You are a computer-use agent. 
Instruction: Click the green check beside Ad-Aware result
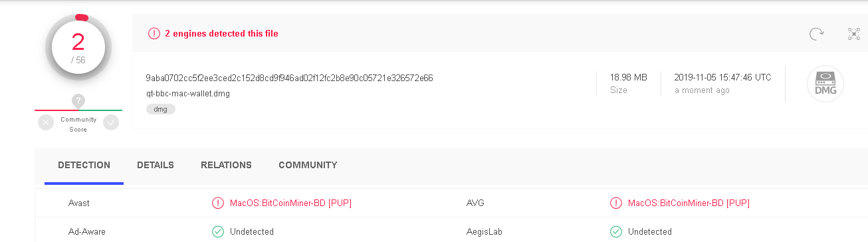pos(217,231)
